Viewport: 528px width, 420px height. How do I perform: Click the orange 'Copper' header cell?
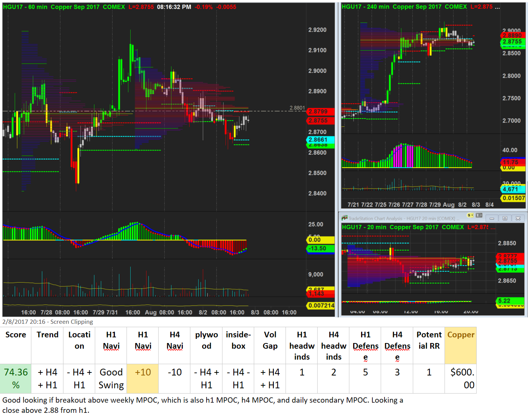tap(461, 345)
